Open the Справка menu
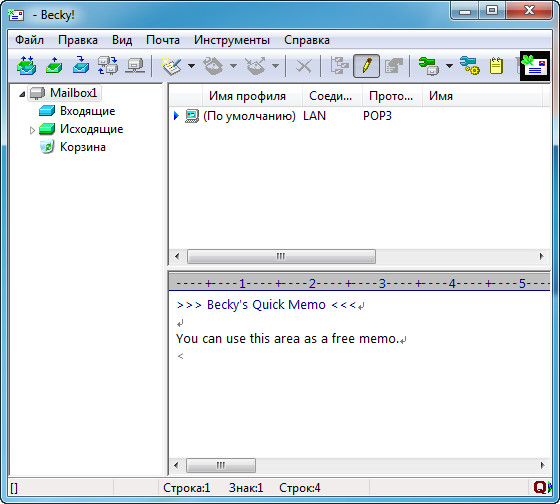This screenshot has width=560, height=504. [x=307, y=40]
